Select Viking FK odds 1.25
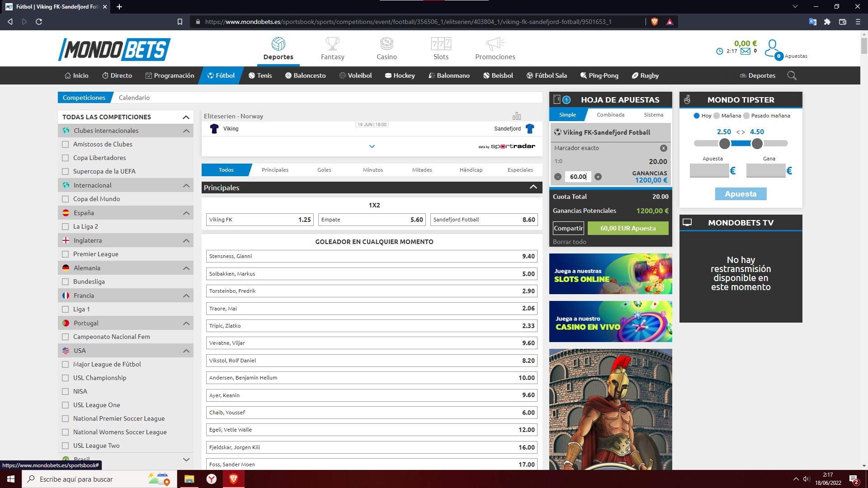This screenshot has height=488, width=868. coord(259,220)
